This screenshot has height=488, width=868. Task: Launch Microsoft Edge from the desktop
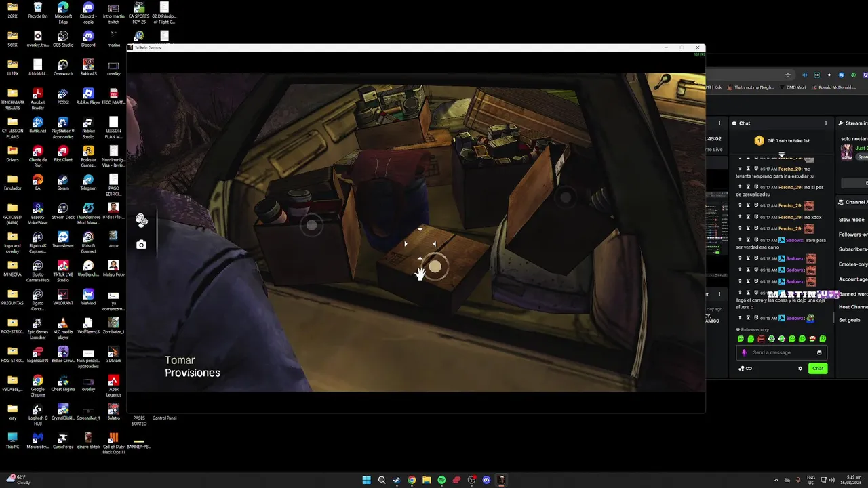pos(63,13)
